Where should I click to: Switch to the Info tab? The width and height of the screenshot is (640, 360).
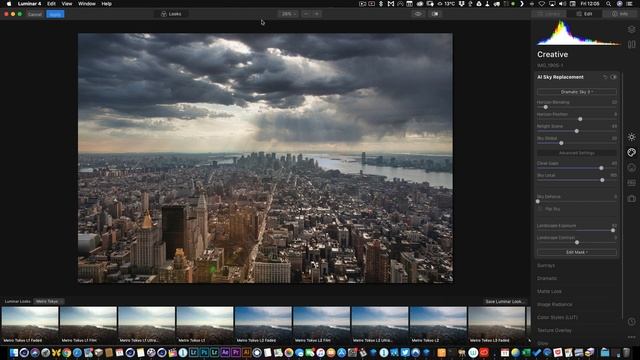point(620,14)
